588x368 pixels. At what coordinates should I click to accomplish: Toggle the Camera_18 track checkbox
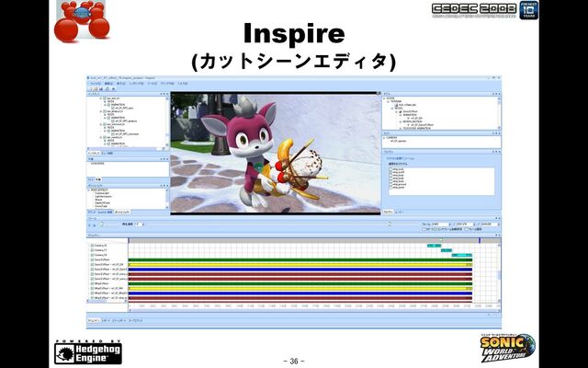click(92, 255)
